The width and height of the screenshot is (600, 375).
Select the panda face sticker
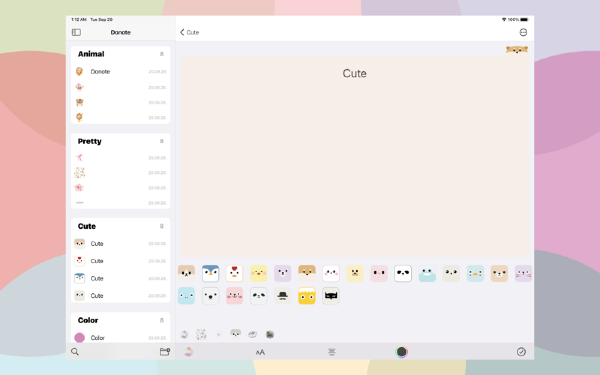tap(403, 273)
